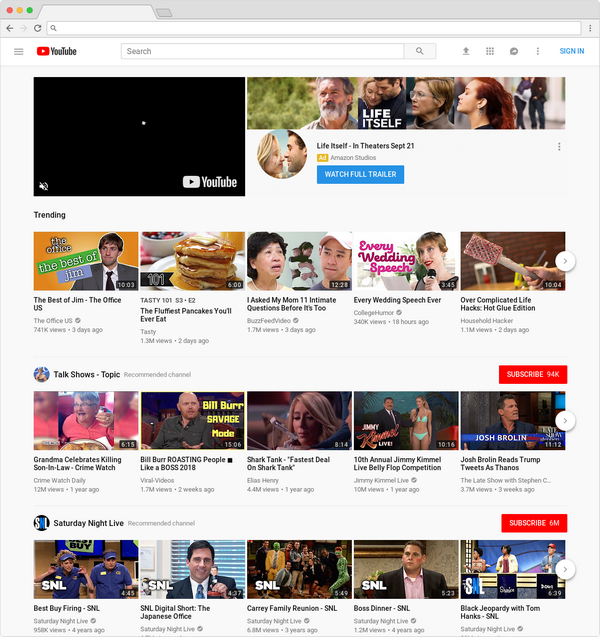
Task: Open Elias Henry channel link
Action: 263,480
